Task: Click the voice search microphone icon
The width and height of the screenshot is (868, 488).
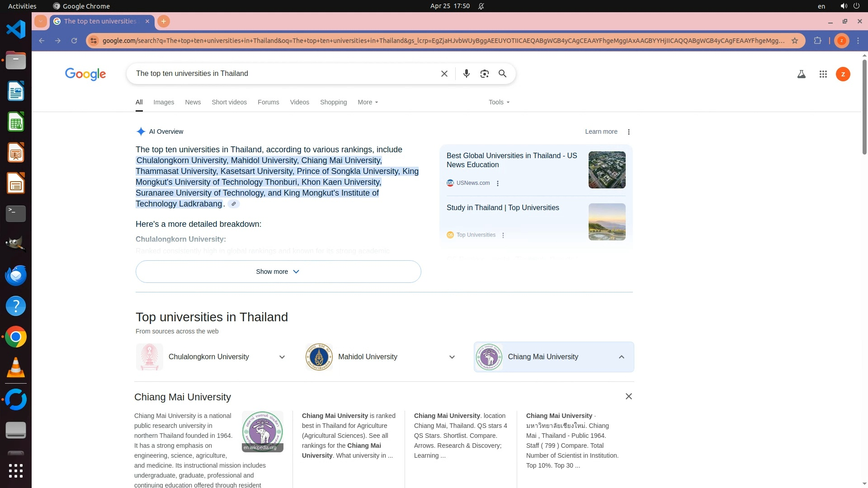Action: pyautogui.click(x=466, y=74)
